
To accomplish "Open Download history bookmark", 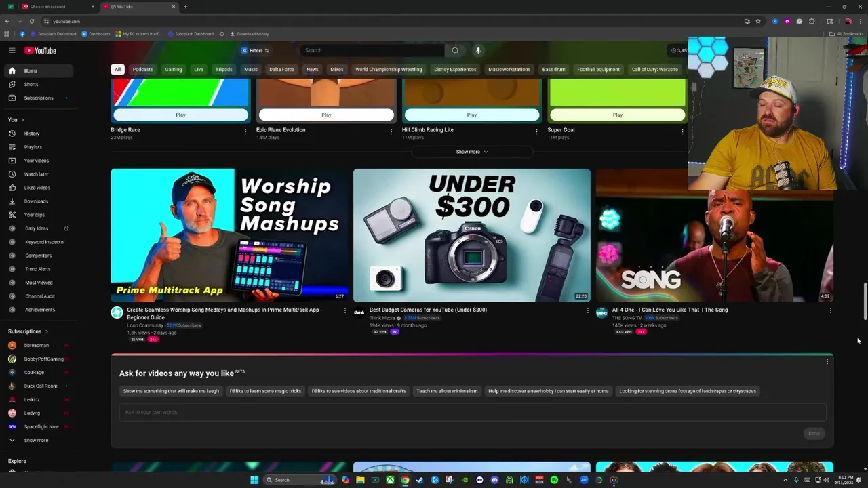I will pyautogui.click(x=250, y=34).
